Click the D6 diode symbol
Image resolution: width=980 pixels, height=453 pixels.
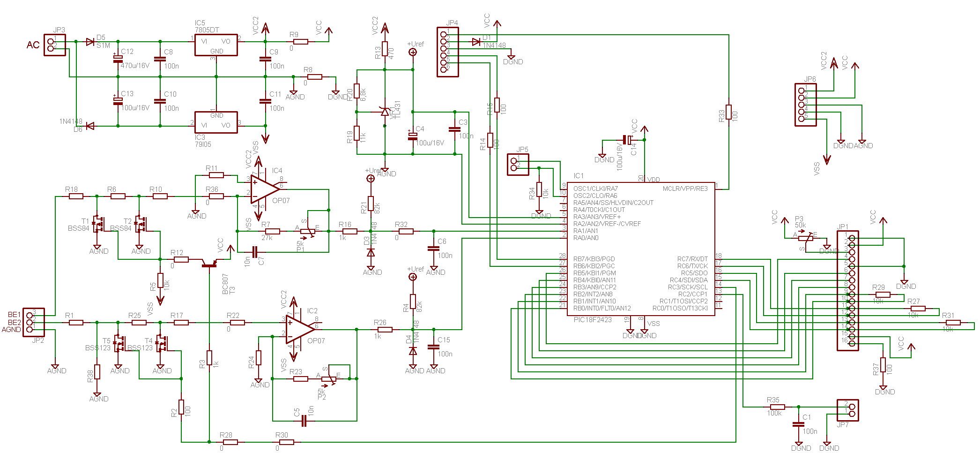[x=90, y=126]
